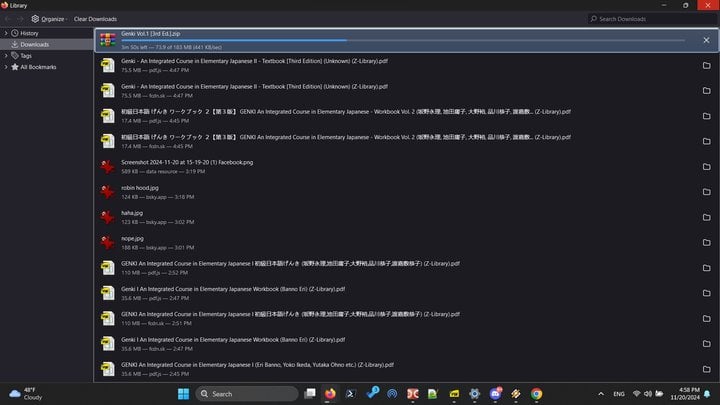The width and height of the screenshot is (720, 405).
Task: Open containing folder for robin hood.jpg
Action: 706,192
